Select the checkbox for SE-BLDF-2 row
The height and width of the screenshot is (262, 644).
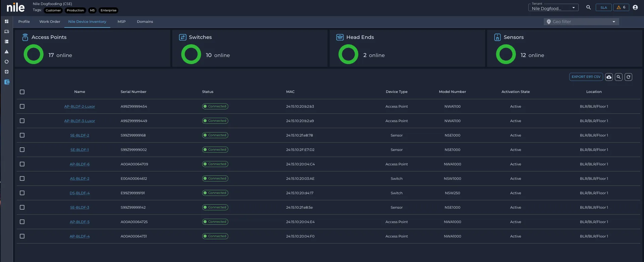[22, 135]
